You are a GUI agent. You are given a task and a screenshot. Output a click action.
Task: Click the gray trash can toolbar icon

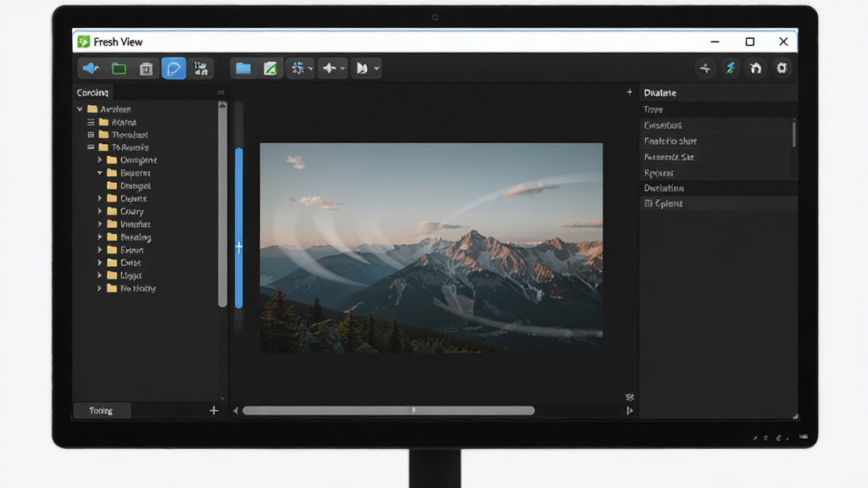click(x=146, y=69)
